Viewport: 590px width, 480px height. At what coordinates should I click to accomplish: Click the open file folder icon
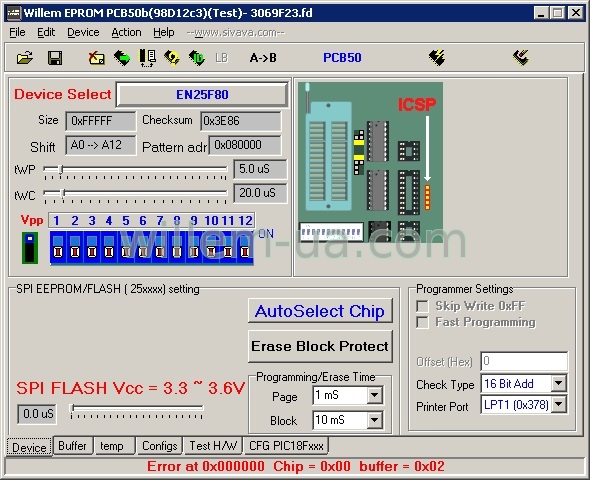point(25,58)
